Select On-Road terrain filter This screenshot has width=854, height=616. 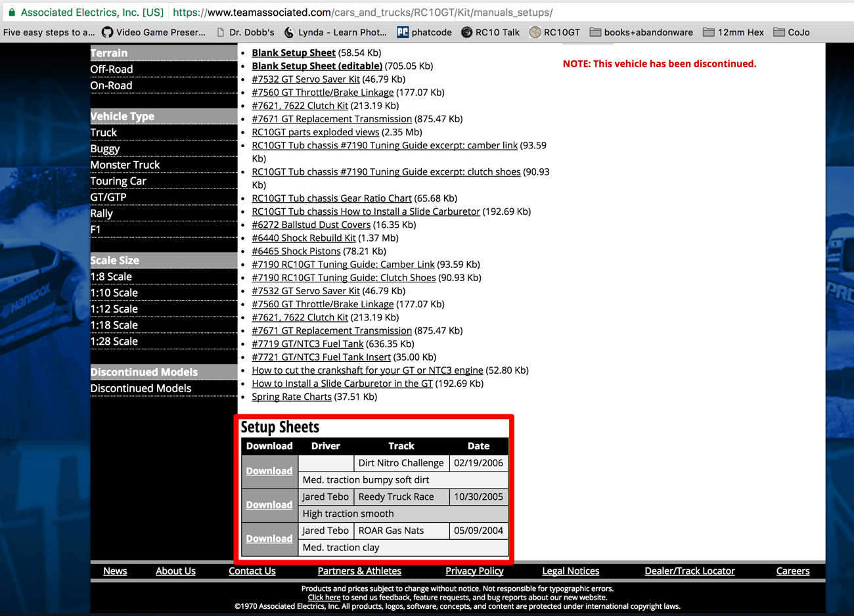click(111, 85)
